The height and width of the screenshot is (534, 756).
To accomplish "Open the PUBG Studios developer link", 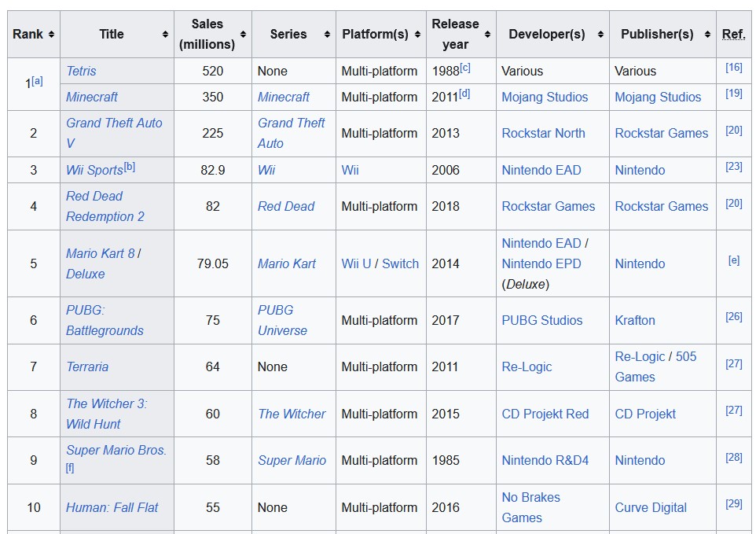I will coord(542,320).
